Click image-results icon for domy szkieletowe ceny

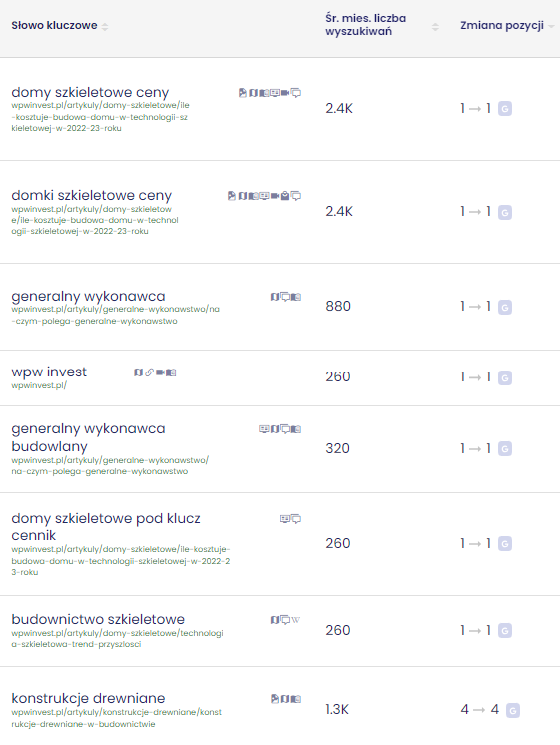pyautogui.click(x=243, y=93)
